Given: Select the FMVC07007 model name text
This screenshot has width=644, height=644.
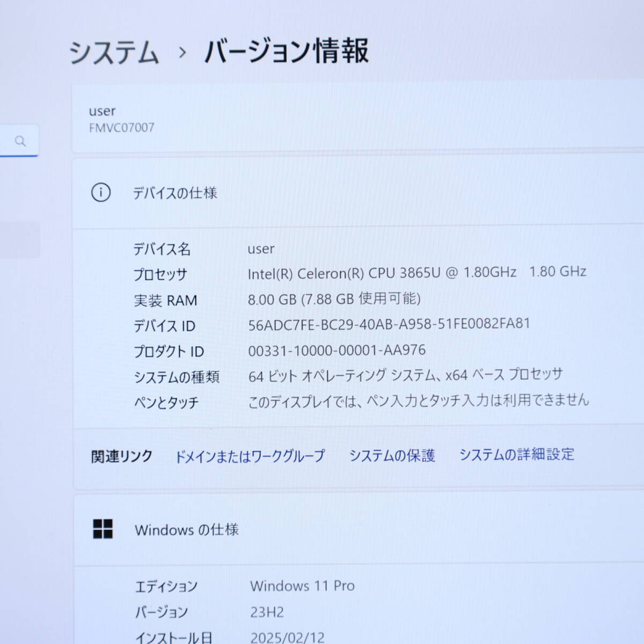Looking at the screenshot, I should (122, 128).
